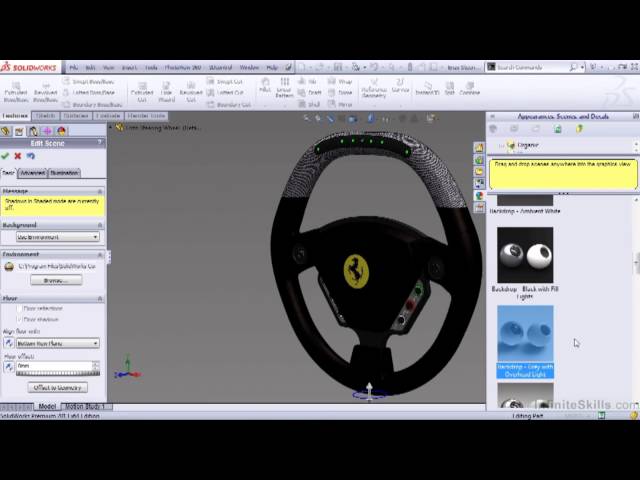The height and width of the screenshot is (480, 640).
Task: Click the Extruded Boss/Base tool
Action: pos(16,92)
